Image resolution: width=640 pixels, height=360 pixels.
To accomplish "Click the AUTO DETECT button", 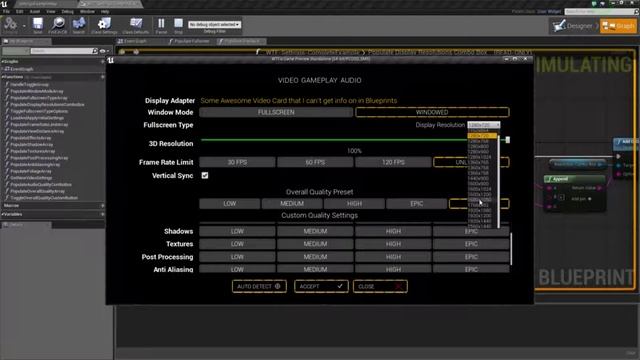I will [259, 287].
